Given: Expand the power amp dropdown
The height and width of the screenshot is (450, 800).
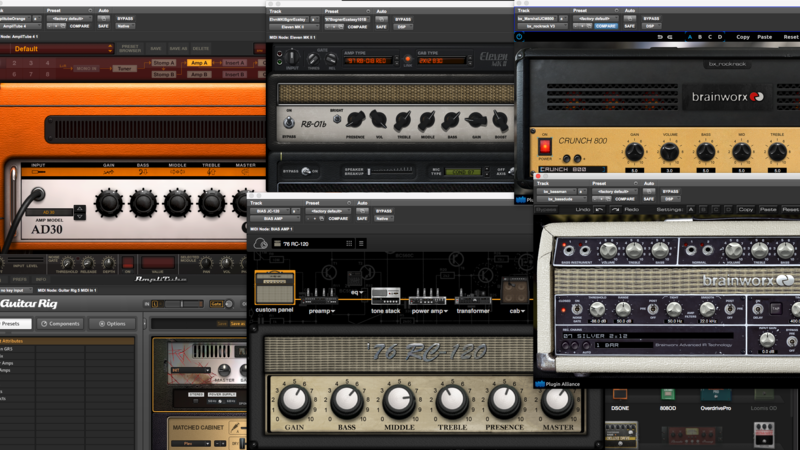Looking at the screenshot, I should pos(428,311).
